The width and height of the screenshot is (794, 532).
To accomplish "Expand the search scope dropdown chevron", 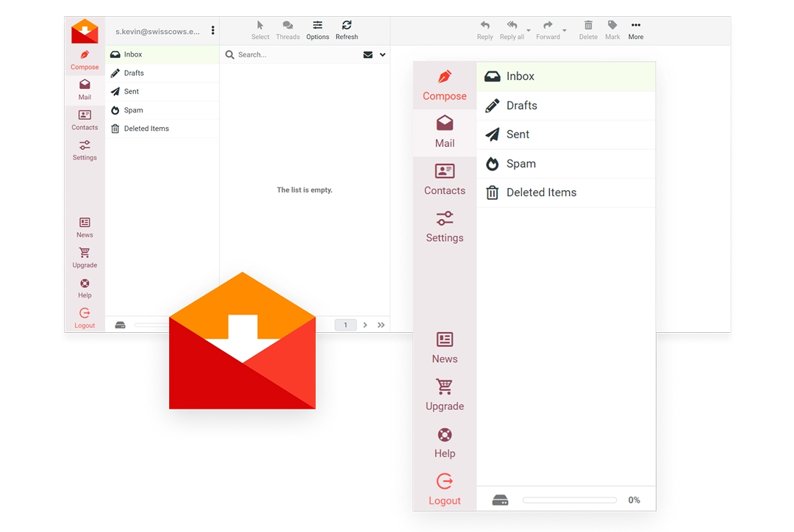I will (x=382, y=54).
